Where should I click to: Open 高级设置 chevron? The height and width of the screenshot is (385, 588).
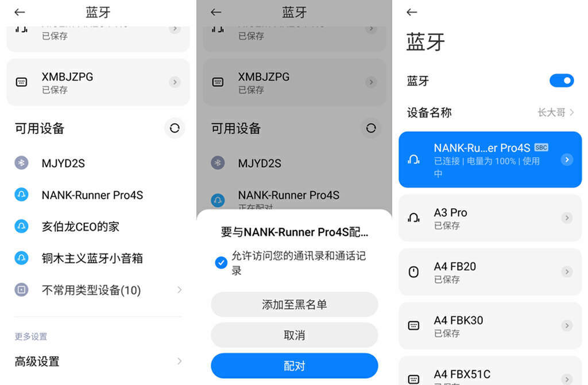(x=180, y=361)
